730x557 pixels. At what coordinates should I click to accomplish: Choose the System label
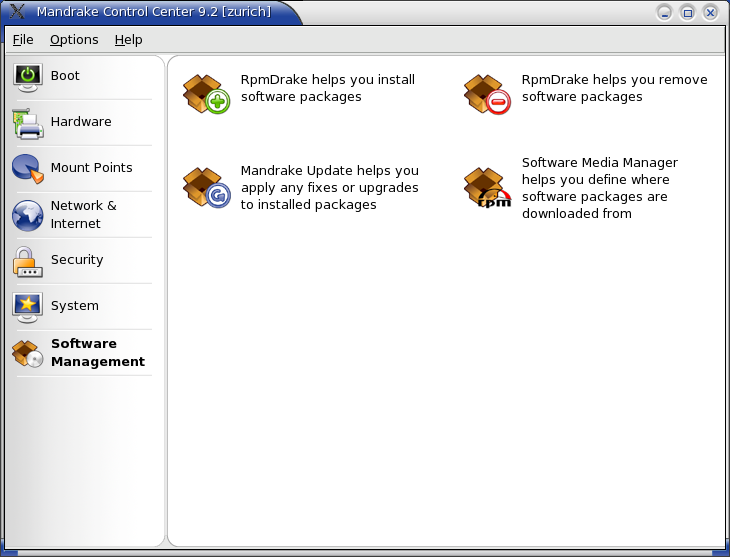[75, 306]
